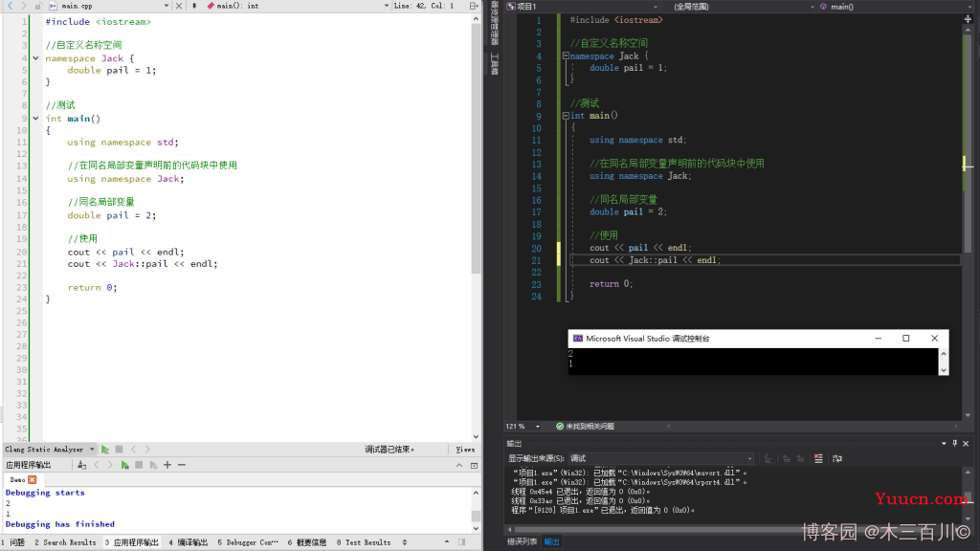Pin the Visual Studio 输出 panel
Screen dimensions: 980x551
954,444
